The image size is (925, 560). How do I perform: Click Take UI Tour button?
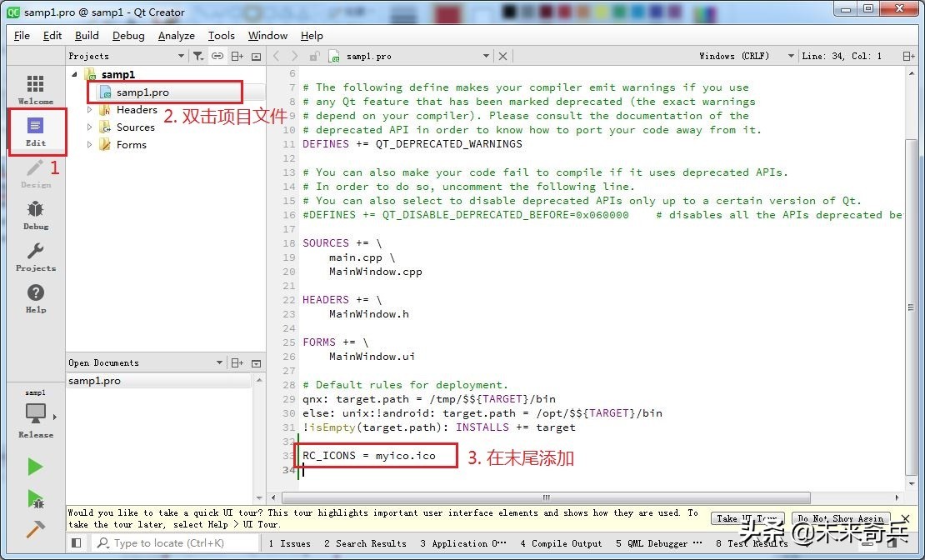(747, 518)
